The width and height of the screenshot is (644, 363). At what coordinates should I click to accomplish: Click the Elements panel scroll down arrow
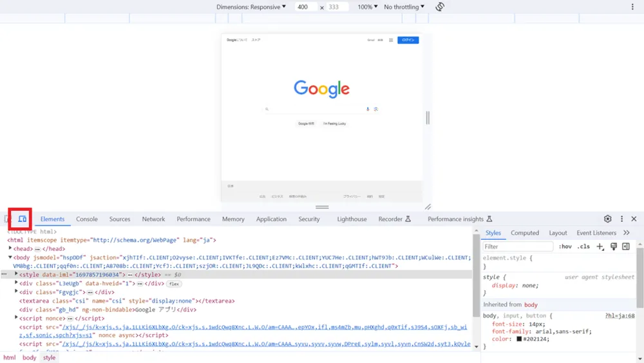(x=477, y=346)
